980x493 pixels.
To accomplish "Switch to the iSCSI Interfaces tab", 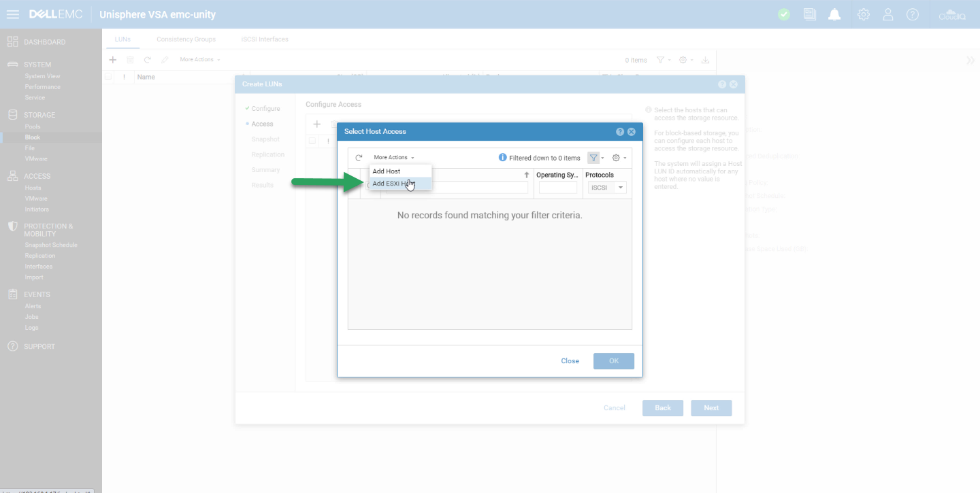I will point(265,39).
